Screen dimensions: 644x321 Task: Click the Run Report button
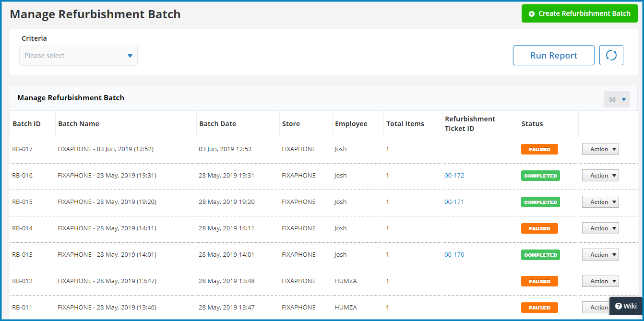554,55
